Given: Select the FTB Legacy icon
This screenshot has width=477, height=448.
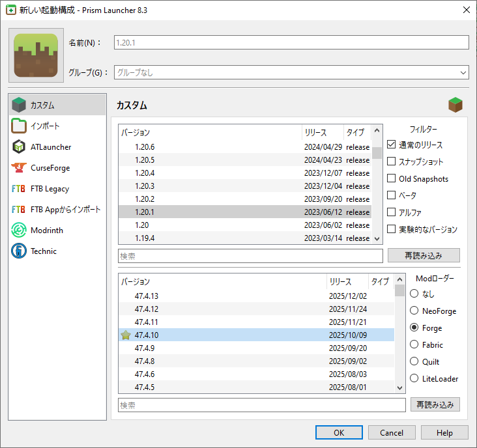Looking at the screenshot, I should pyautogui.click(x=20, y=188).
